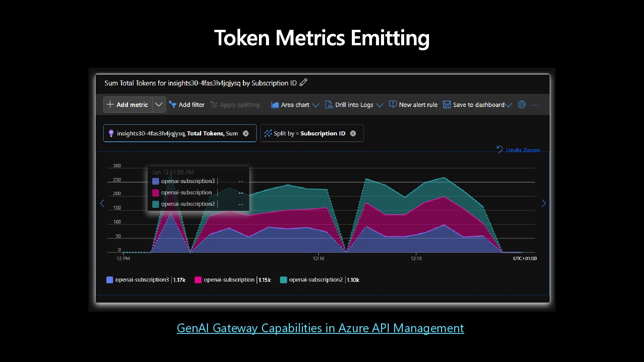644x362 pixels.
Task: Click the pencil icon to edit chart title
Action: 303,82
